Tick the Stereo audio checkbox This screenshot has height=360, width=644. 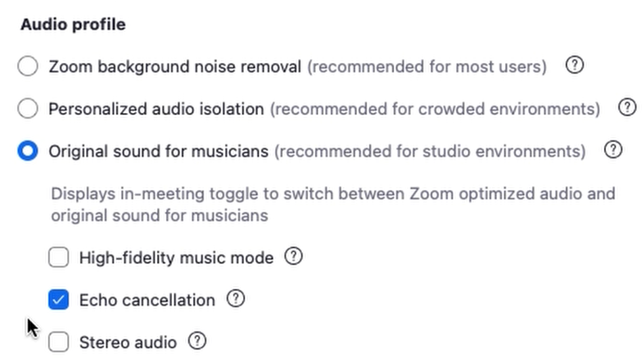coord(59,342)
